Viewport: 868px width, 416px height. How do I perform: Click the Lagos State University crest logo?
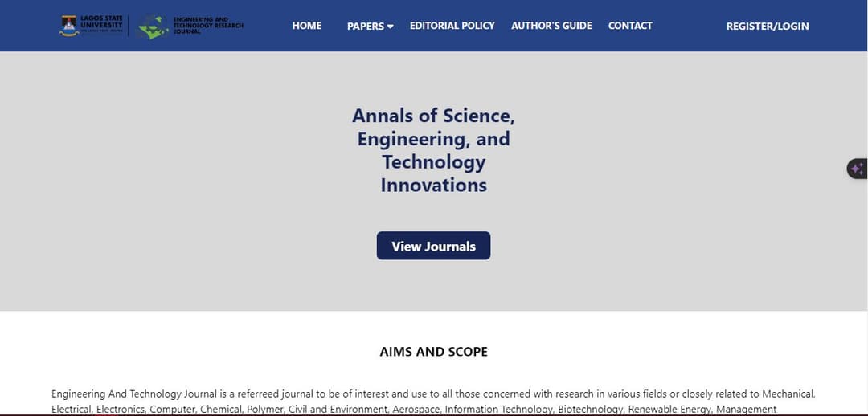point(68,26)
